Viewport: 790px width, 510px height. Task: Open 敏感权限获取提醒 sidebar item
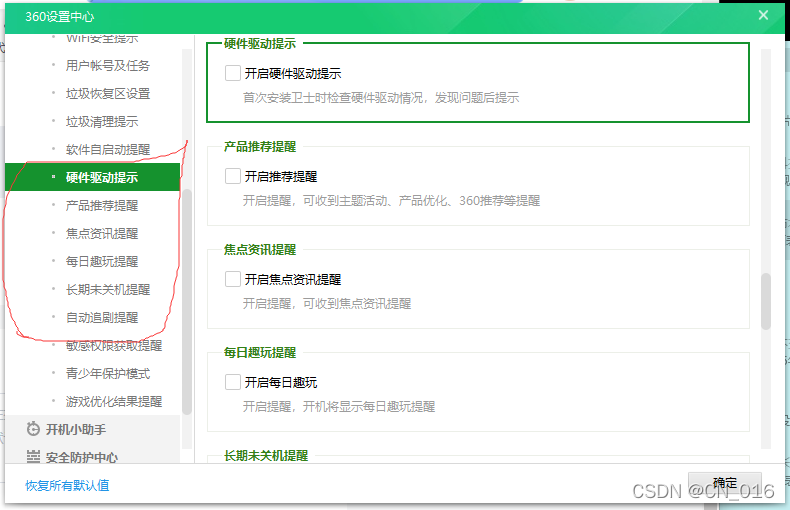click(x=114, y=346)
